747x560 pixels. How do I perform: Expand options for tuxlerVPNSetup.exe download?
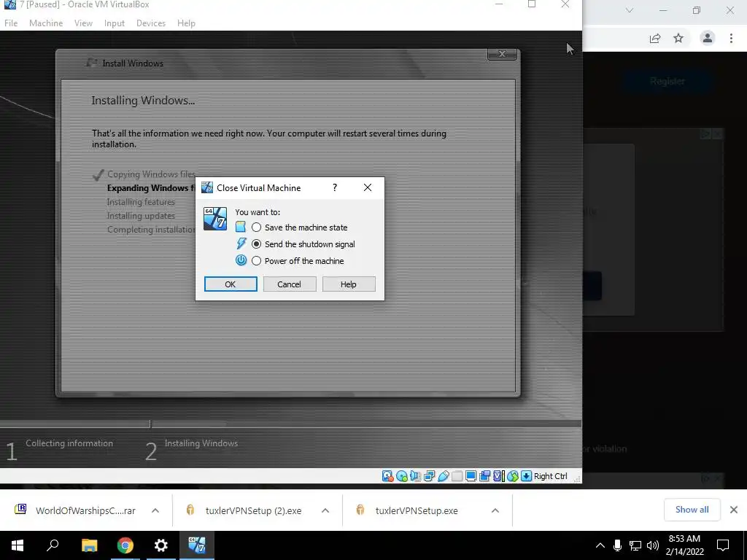[495, 510]
